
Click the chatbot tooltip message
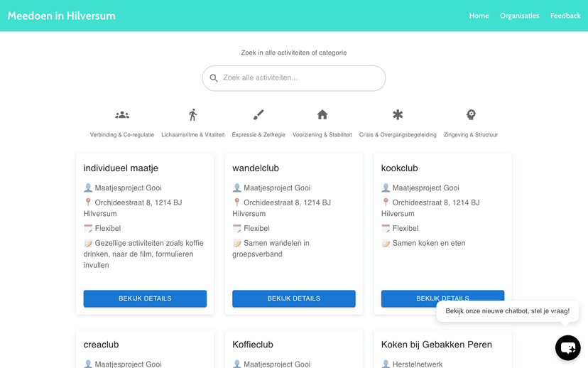507,311
